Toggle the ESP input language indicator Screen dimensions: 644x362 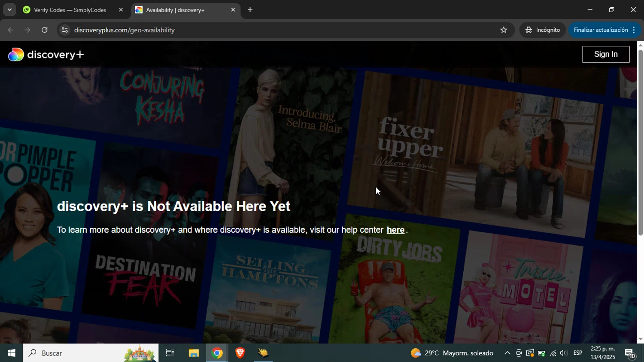(577, 353)
